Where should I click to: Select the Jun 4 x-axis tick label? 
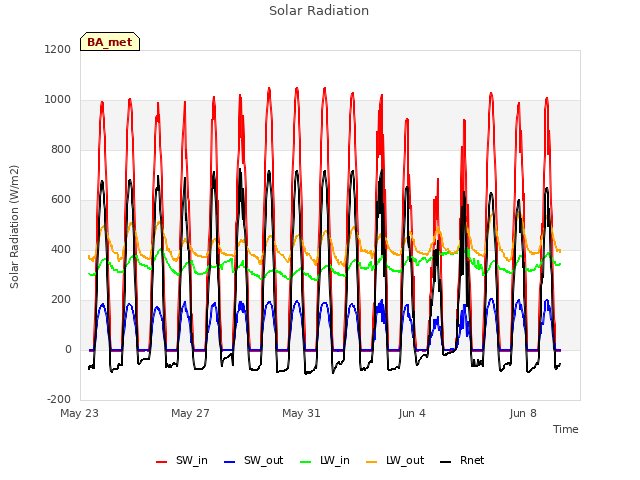point(412,413)
